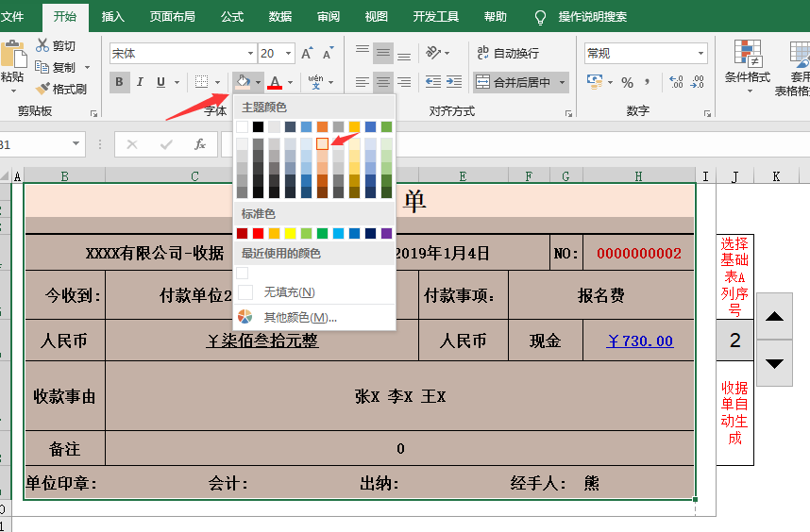Screen dimensions: 810x532
Task: Toggle Underline formatting
Action: coord(160,82)
